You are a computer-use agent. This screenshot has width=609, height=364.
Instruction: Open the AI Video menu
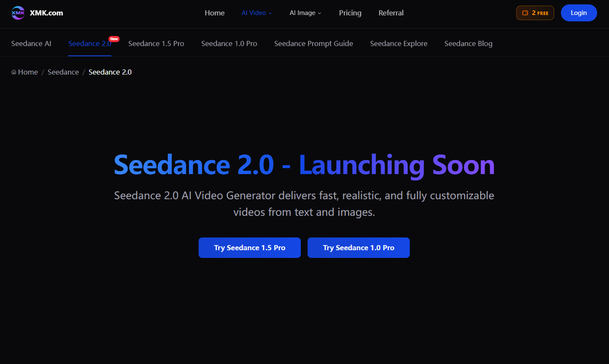253,13
